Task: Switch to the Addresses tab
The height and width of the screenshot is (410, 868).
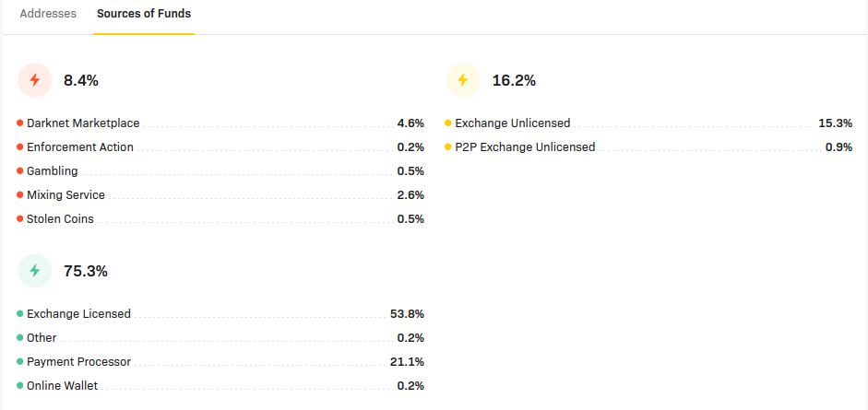Action: (48, 14)
